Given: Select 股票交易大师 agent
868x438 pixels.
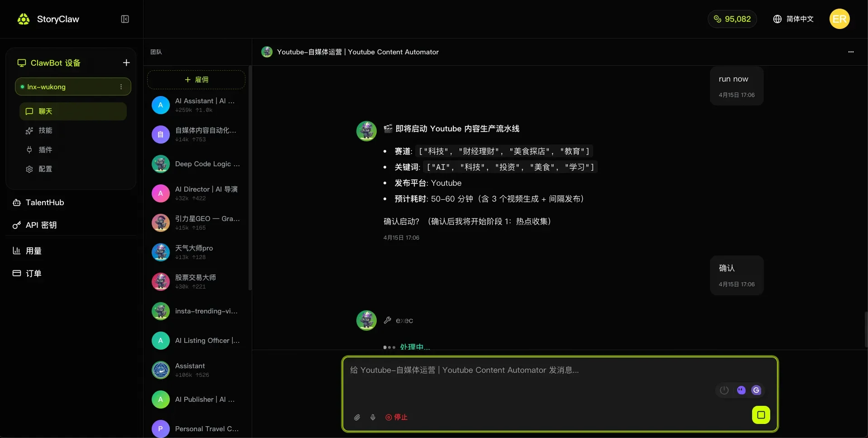Looking at the screenshot, I should pyautogui.click(x=196, y=282).
